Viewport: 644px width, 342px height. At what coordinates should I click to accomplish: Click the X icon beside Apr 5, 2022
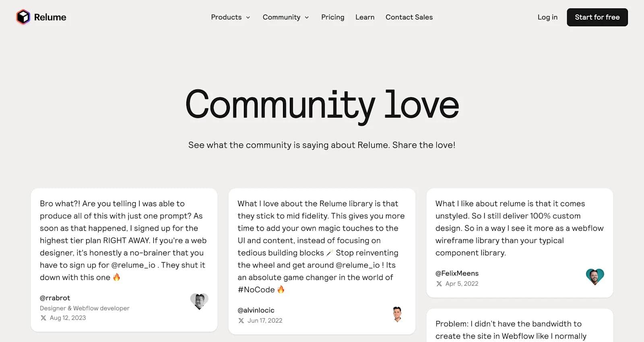(x=439, y=284)
